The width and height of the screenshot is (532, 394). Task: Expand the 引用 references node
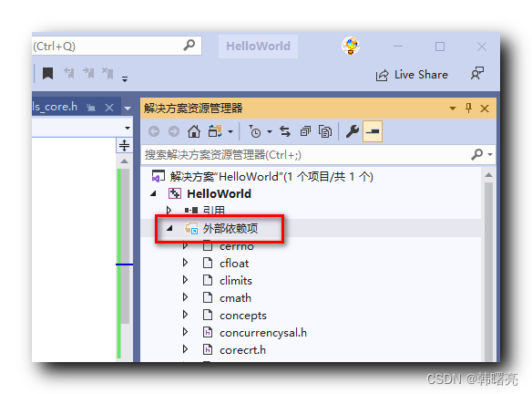tap(169, 211)
